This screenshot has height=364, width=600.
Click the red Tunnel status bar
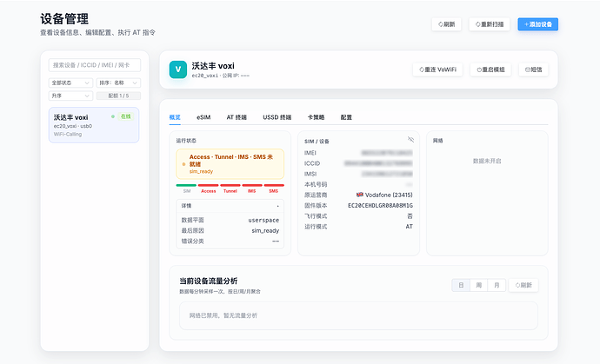[x=230, y=185]
